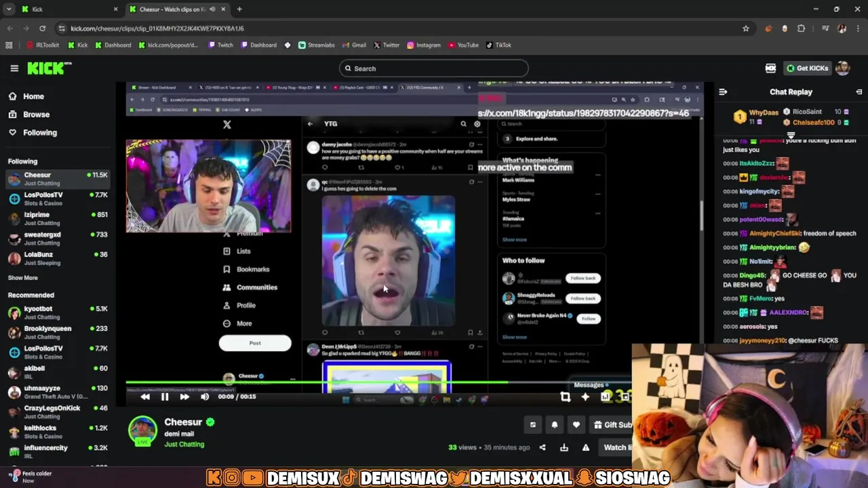Download the clip

(x=564, y=447)
